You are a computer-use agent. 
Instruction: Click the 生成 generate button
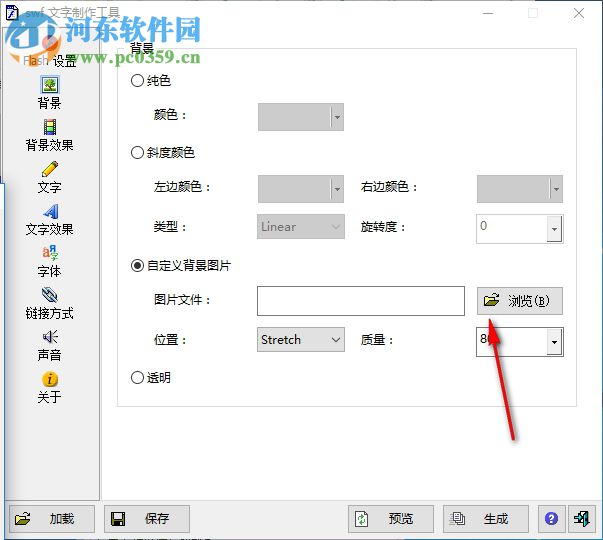pos(486,519)
